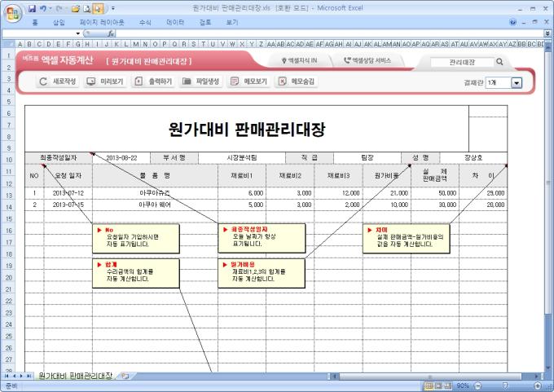This screenshot has height=392, width=554.
Task: Click zoom in plus button
Action: 538,385
